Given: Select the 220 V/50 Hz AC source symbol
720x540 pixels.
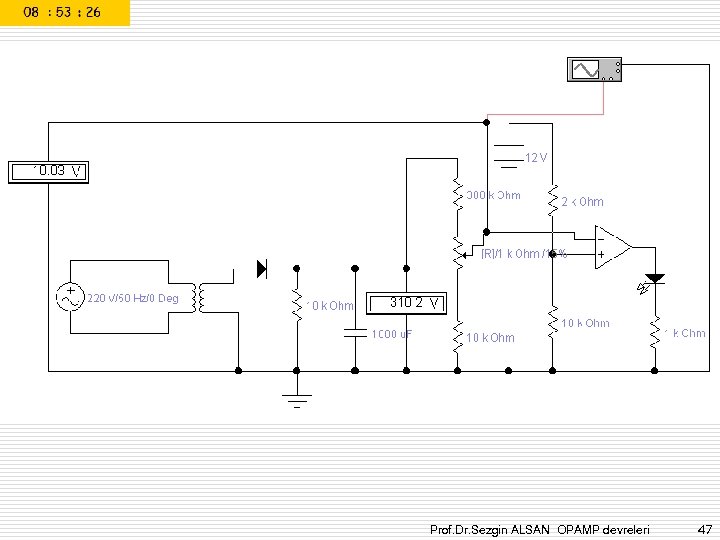Looking at the screenshot, I should coord(70,297).
